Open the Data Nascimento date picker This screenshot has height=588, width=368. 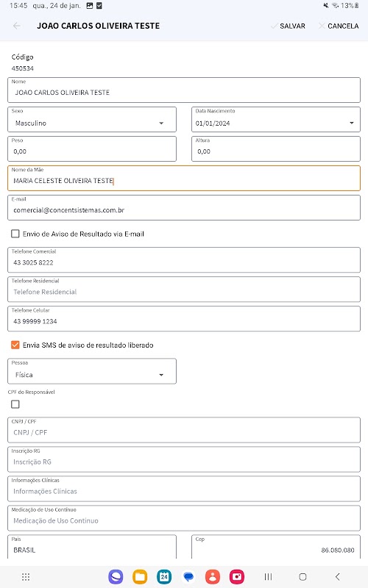pyautogui.click(x=276, y=120)
